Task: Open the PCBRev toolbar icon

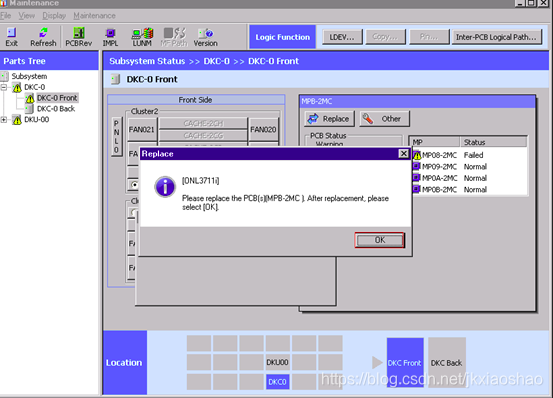Action: 78,37
